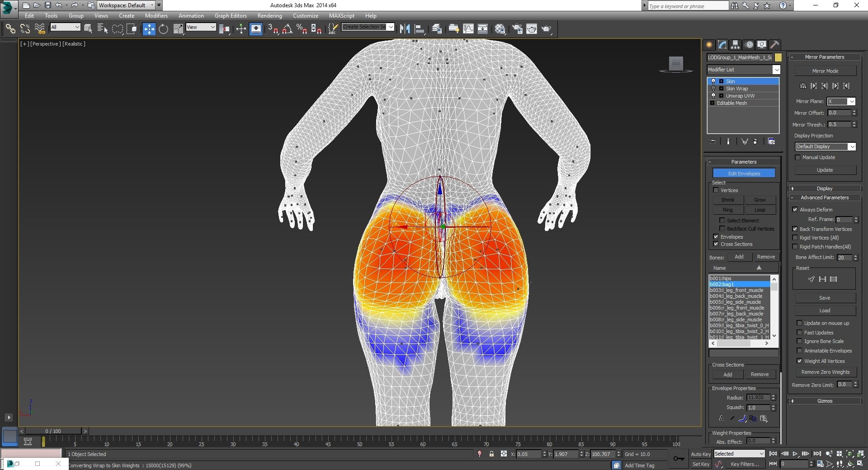The image size is (868, 470).
Task: Toggle Back Transform Vertices checkbox
Action: click(795, 229)
